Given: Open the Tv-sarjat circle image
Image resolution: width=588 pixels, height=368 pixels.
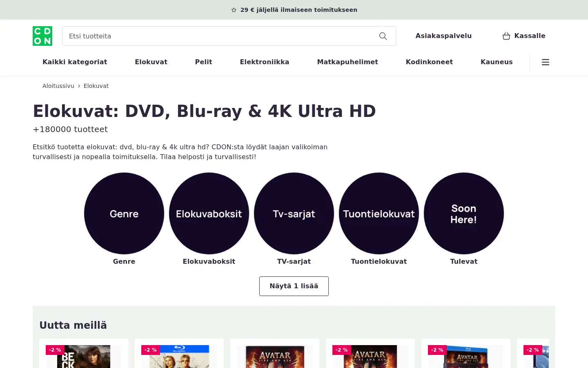Looking at the screenshot, I should (294, 213).
